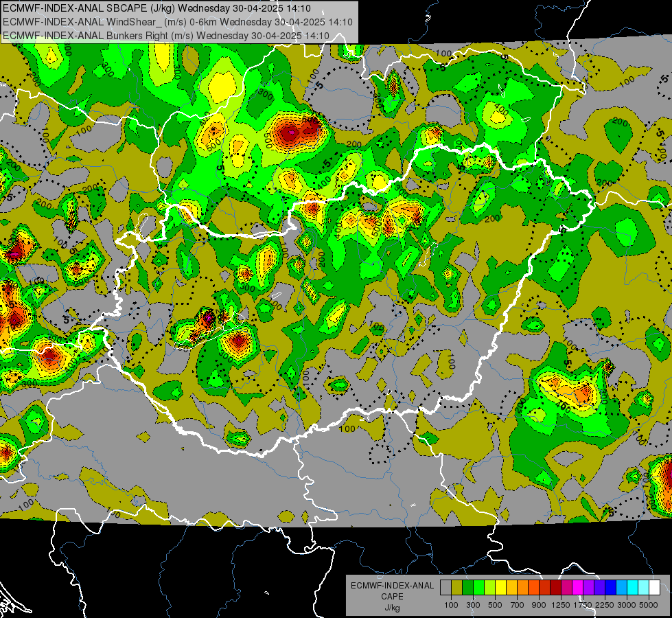The width and height of the screenshot is (672, 618).
Task: Click the 5000 tick label in the legend
Action: [x=649, y=605]
